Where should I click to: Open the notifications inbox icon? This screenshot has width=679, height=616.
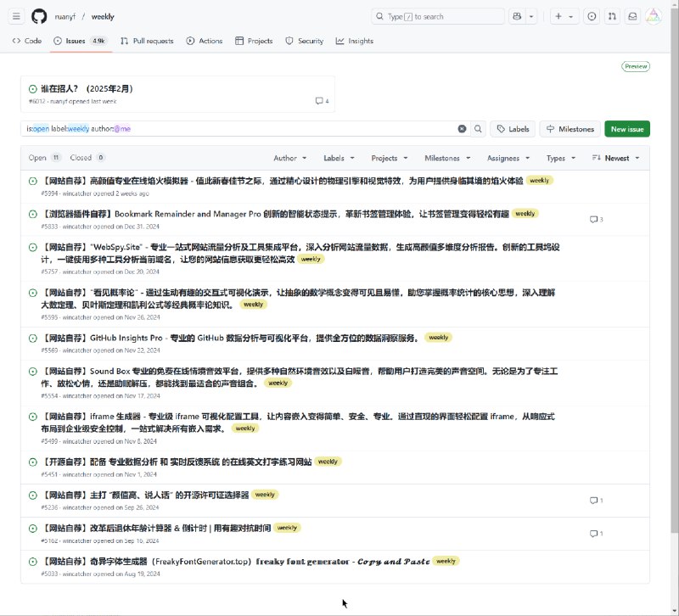pyautogui.click(x=632, y=16)
